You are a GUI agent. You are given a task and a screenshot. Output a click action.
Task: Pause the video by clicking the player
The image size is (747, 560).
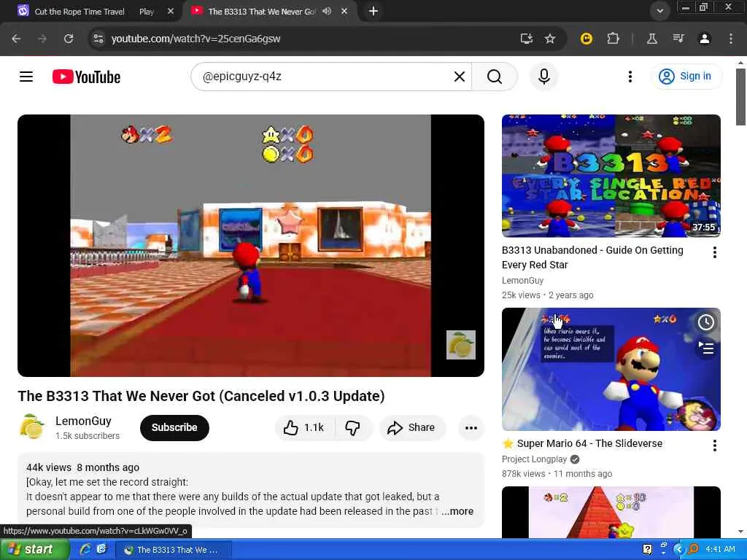(x=251, y=245)
